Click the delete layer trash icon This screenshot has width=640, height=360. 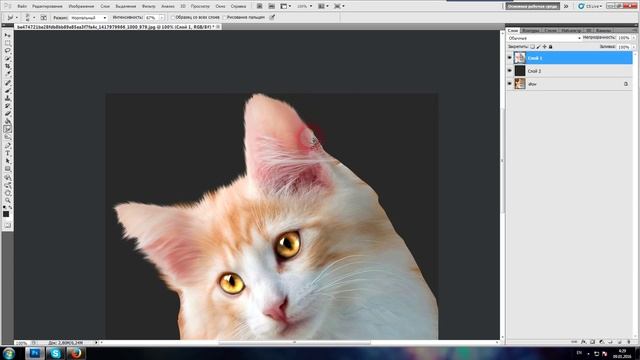(629, 341)
